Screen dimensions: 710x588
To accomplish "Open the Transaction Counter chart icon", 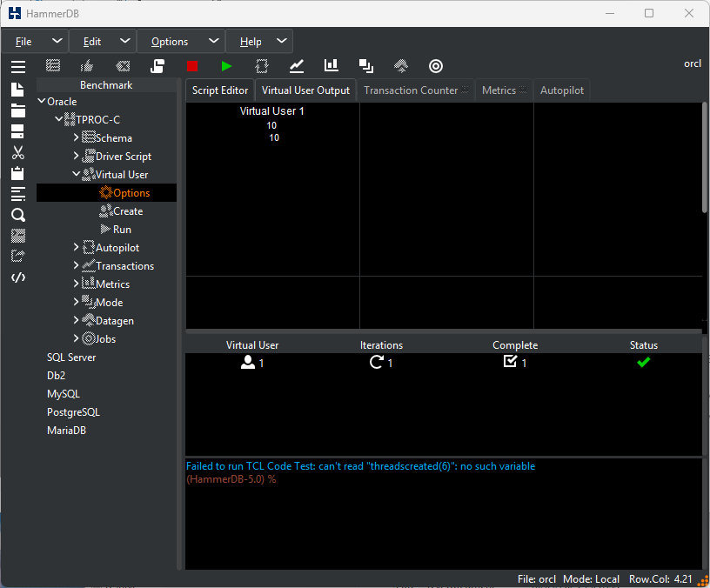I will [x=296, y=65].
